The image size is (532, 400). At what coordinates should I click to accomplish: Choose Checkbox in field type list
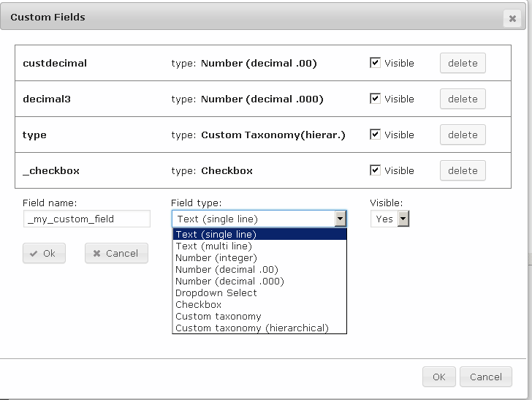tap(198, 305)
